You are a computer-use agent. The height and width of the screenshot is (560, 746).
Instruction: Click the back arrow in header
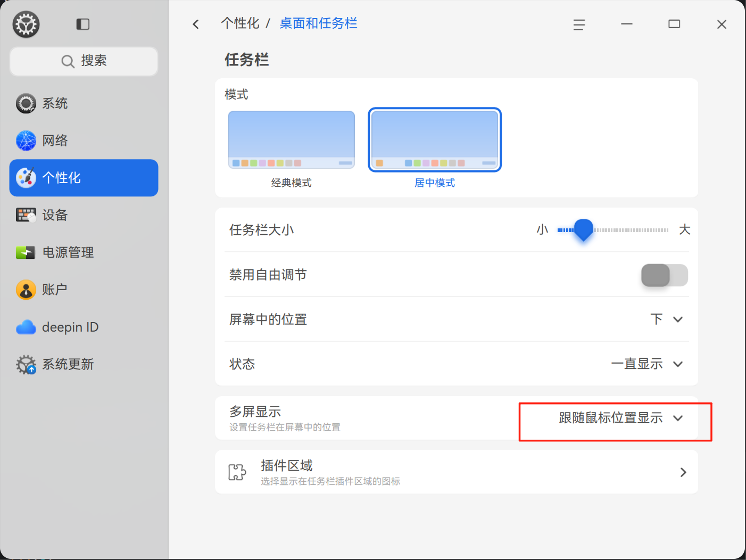(196, 24)
